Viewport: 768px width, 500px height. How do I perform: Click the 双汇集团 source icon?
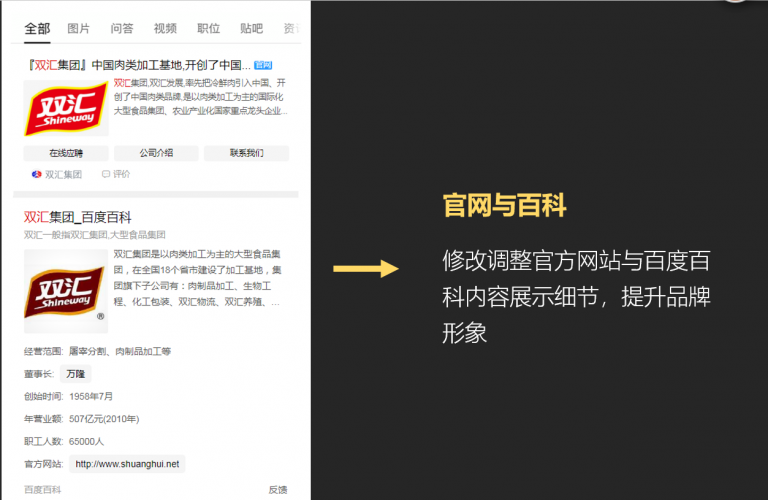(36, 174)
